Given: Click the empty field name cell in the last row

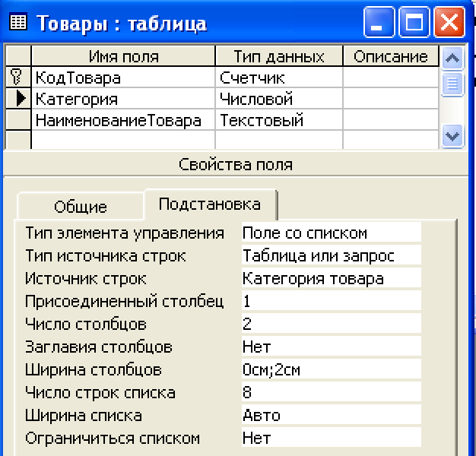Looking at the screenshot, I should 123,140.
